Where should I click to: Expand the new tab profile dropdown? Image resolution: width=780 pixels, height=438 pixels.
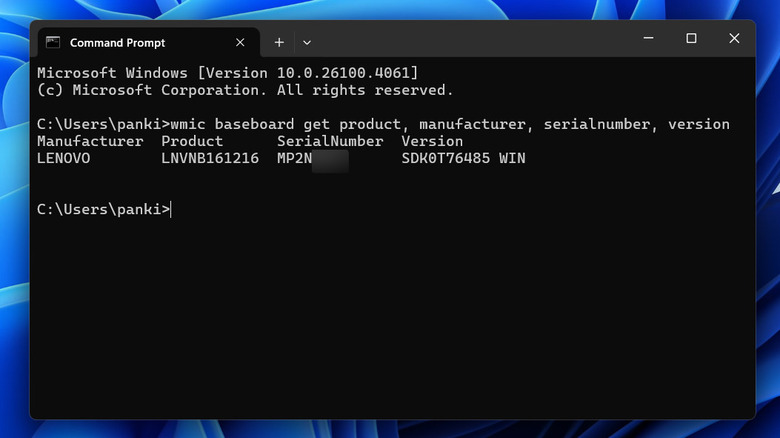pos(307,42)
